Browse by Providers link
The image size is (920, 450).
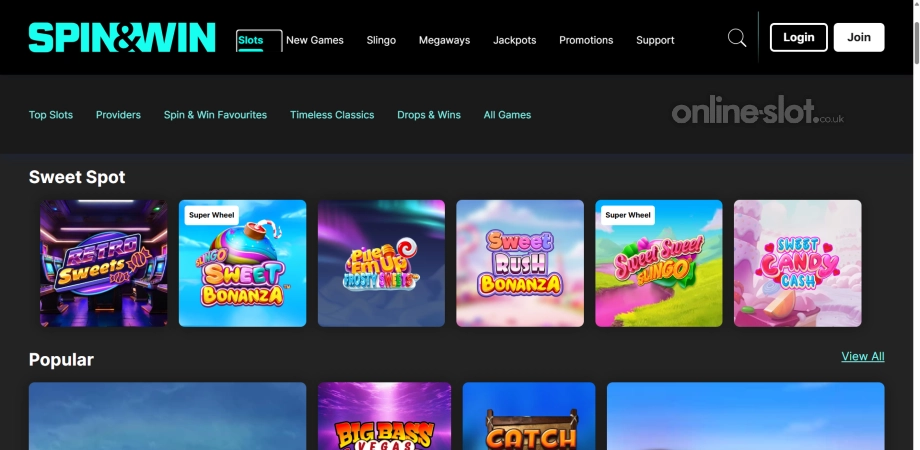[x=119, y=115]
